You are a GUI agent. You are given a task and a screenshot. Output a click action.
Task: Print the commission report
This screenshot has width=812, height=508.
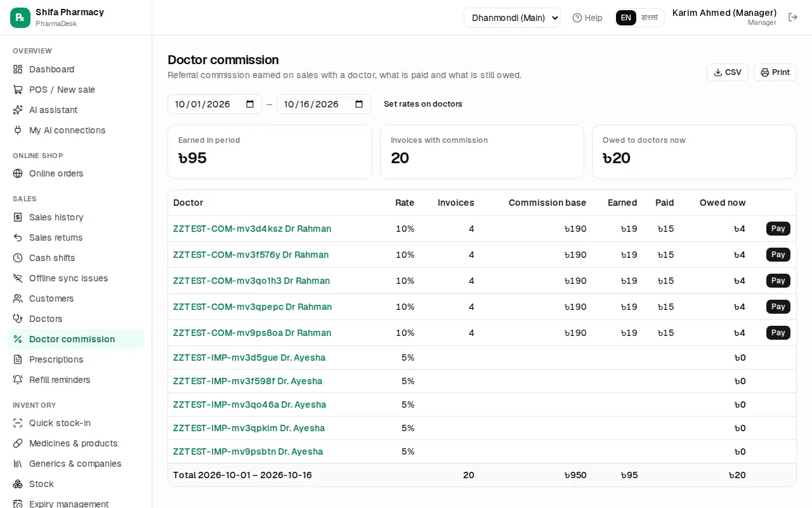[775, 72]
